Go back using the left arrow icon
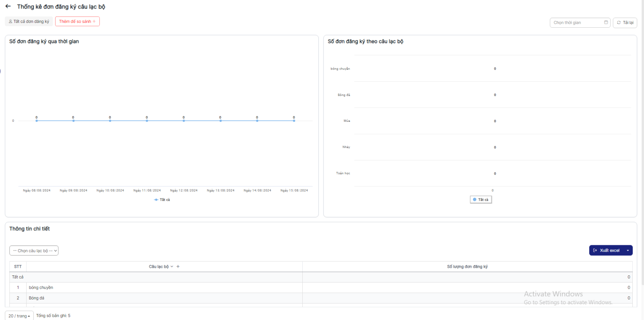 click(8, 6)
